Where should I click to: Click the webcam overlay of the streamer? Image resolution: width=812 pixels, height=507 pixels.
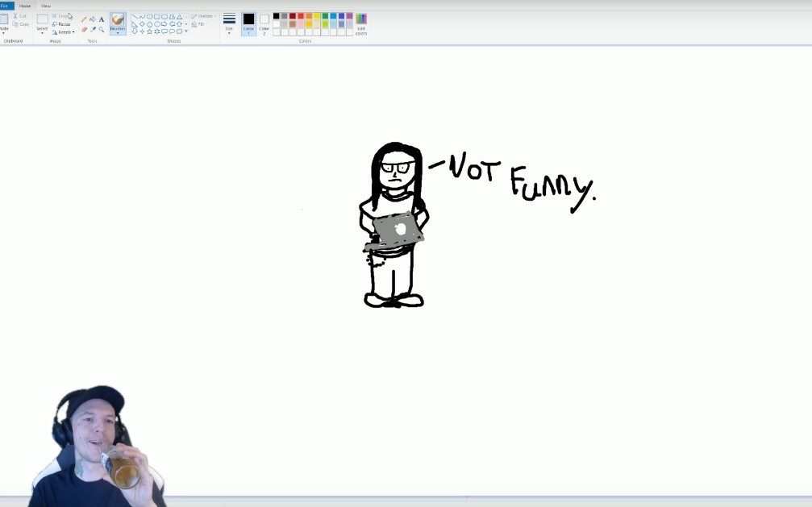coord(98,447)
